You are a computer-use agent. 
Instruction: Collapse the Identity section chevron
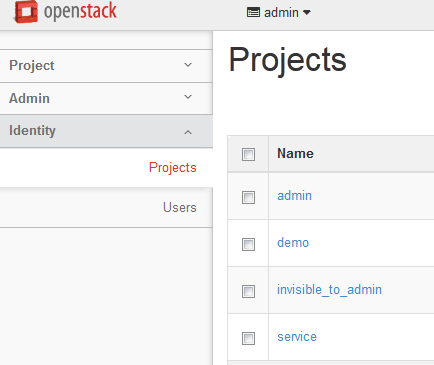click(x=188, y=132)
